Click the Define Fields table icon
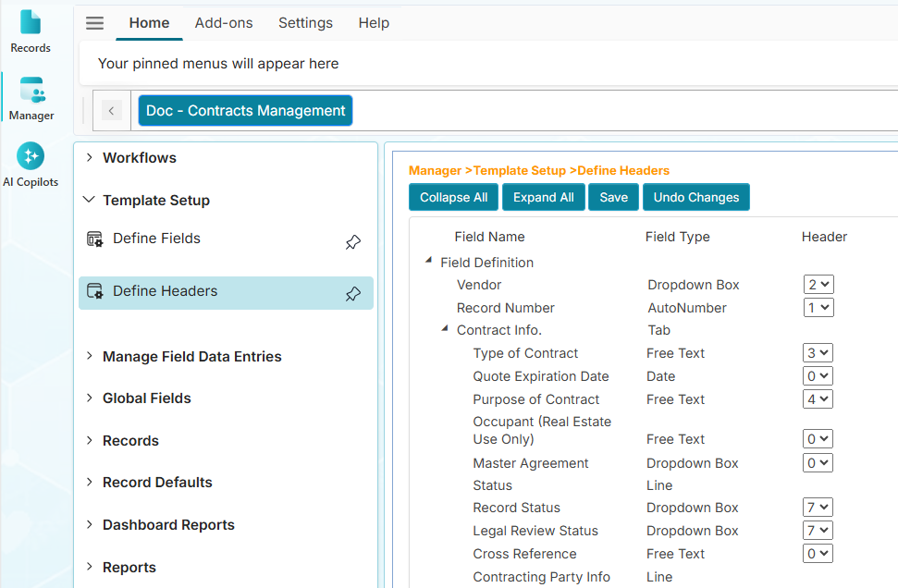This screenshot has height=588, width=898. pyautogui.click(x=94, y=239)
